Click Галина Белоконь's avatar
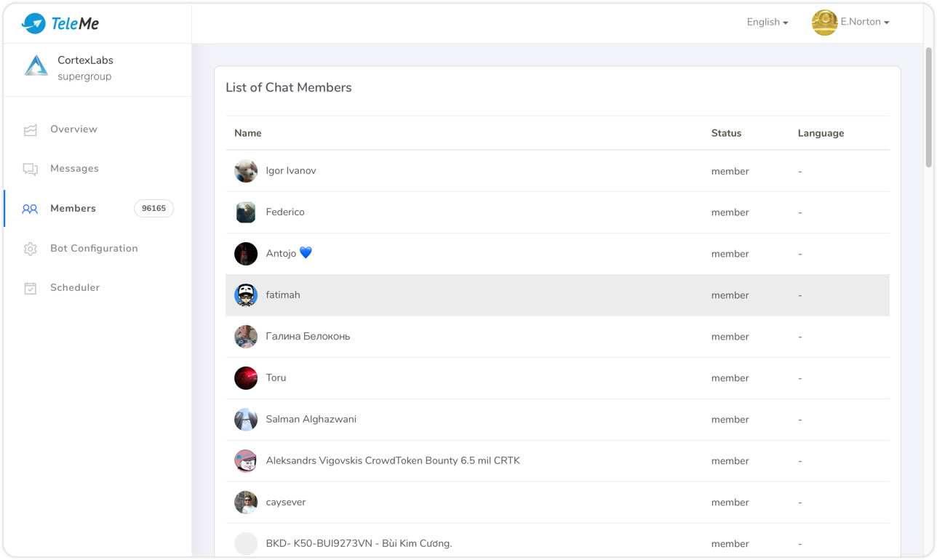 pos(246,337)
